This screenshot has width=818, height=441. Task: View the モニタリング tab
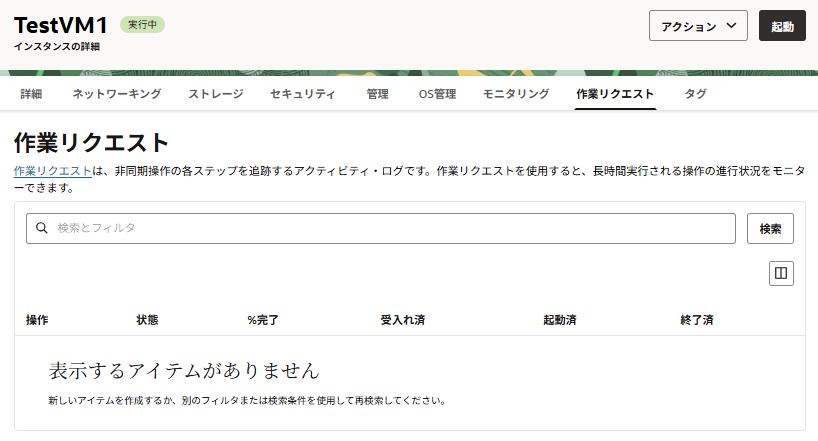[x=516, y=94]
